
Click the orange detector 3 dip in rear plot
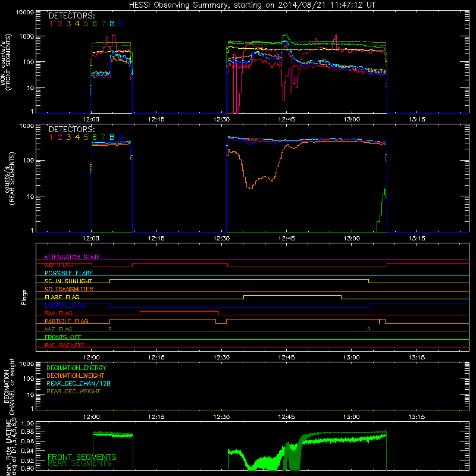pos(250,188)
